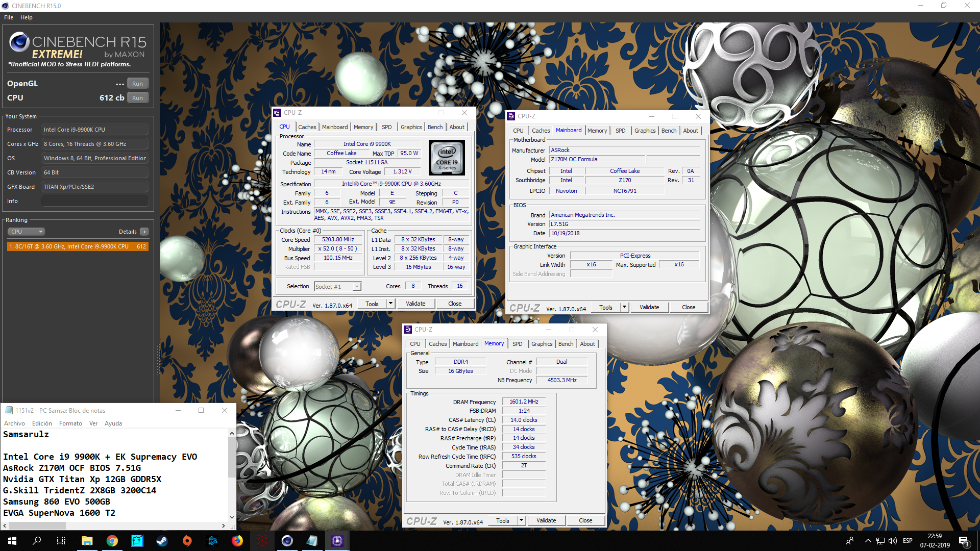This screenshot has width=980, height=551.
Task: Open the People icon in system tray
Action: (x=850, y=541)
